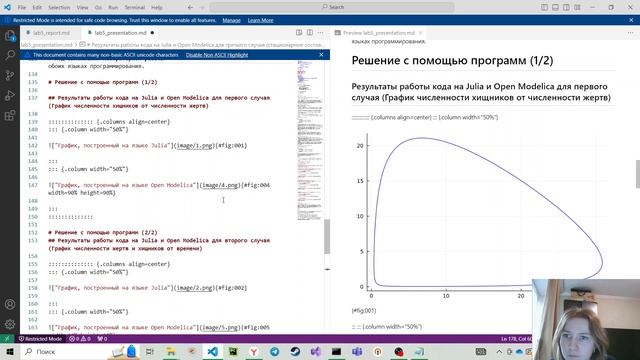Open preview pane More Actions menu
The width and height of the screenshot is (640, 360).
point(631,33)
